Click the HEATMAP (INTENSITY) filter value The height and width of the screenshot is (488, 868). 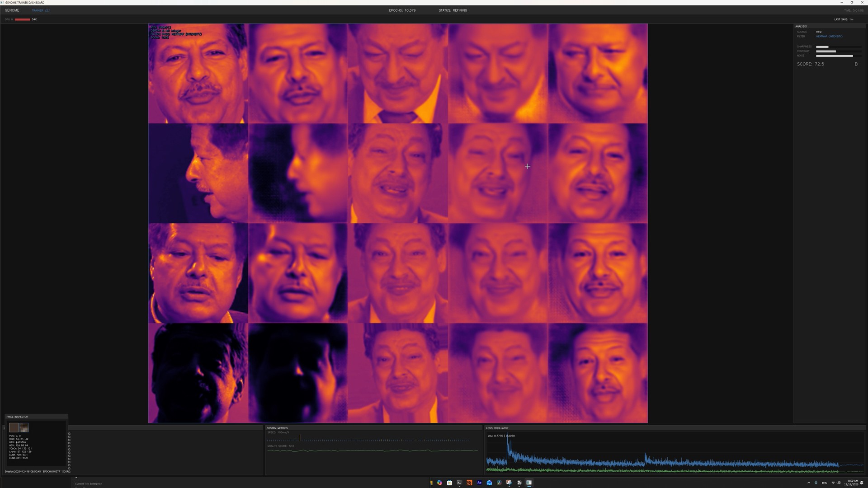pyautogui.click(x=829, y=36)
